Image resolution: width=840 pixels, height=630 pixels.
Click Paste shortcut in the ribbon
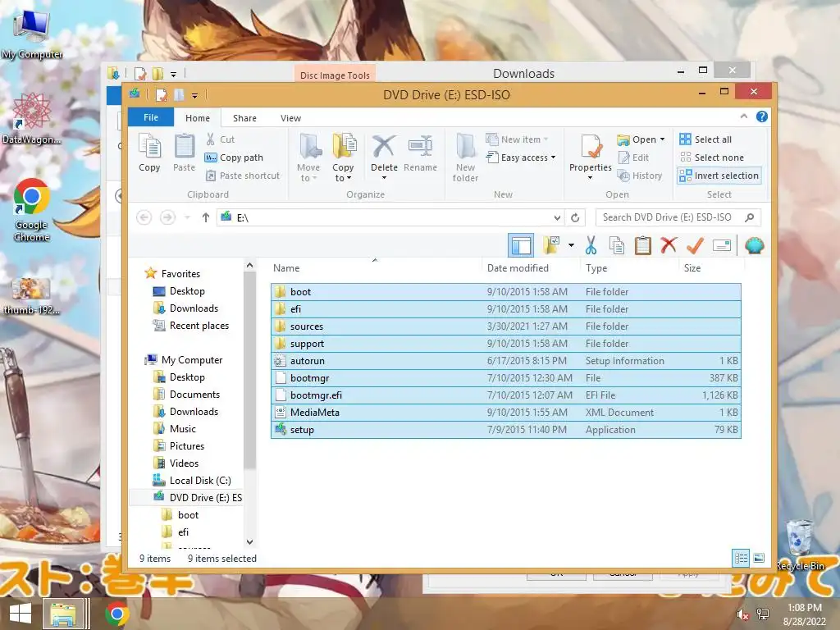click(243, 176)
